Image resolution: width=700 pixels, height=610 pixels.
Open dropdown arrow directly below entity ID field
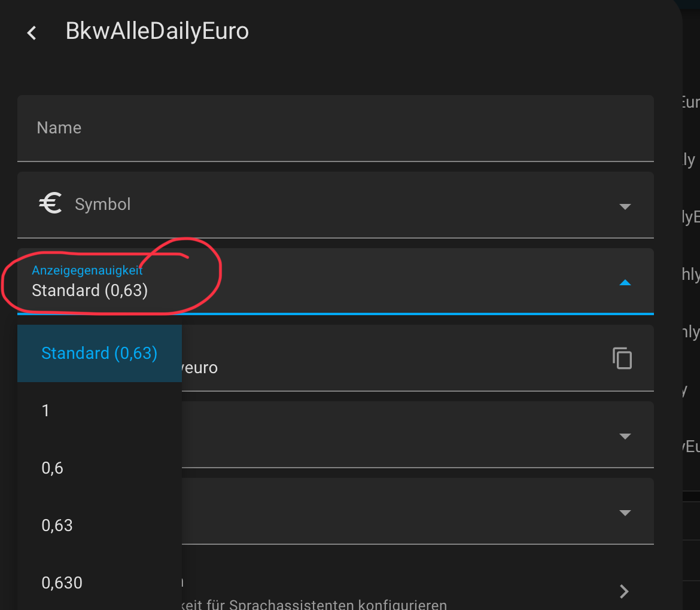625,436
